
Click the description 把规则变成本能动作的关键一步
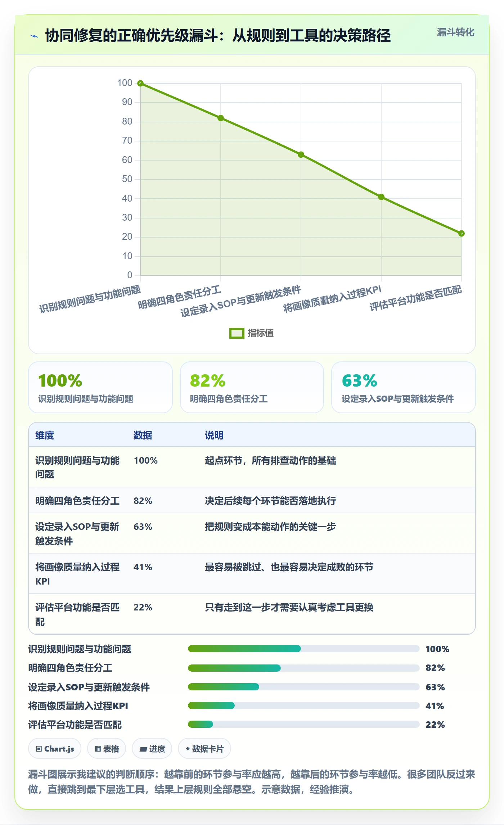pos(270,527)
